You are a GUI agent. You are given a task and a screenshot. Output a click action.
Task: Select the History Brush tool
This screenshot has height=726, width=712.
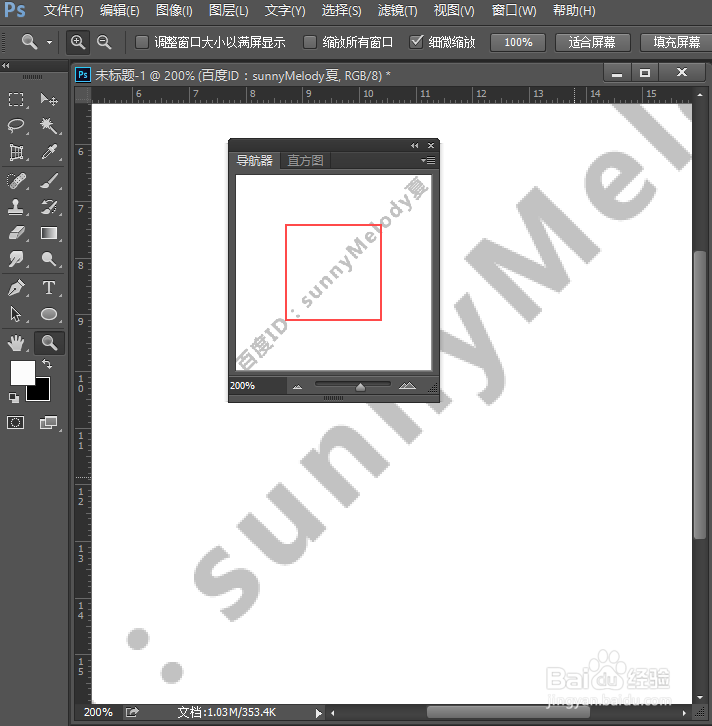[49, 207]
